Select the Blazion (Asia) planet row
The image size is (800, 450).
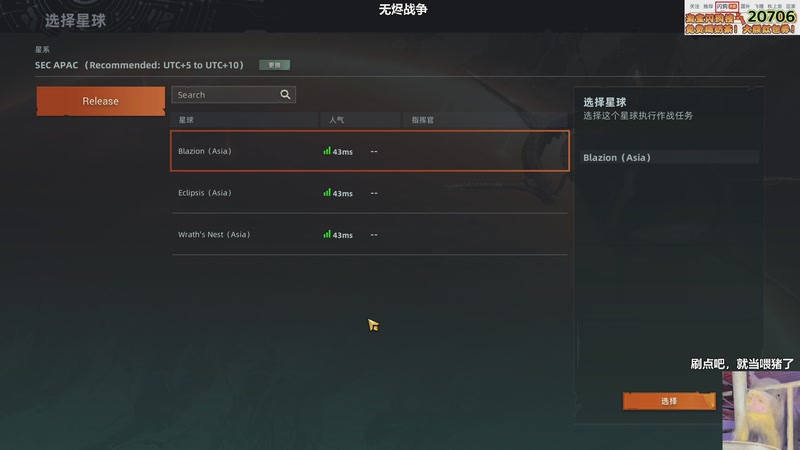tap(370, 151)
